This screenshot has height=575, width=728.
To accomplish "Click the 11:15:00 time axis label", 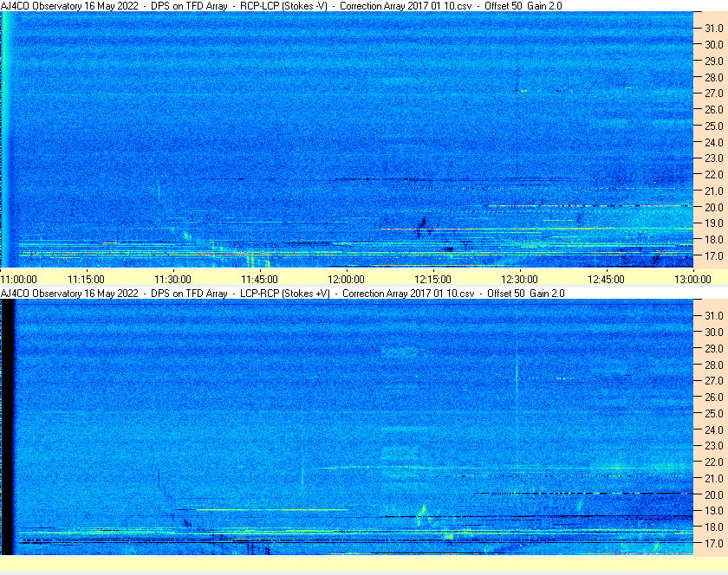I will click(x=87, y=280).
